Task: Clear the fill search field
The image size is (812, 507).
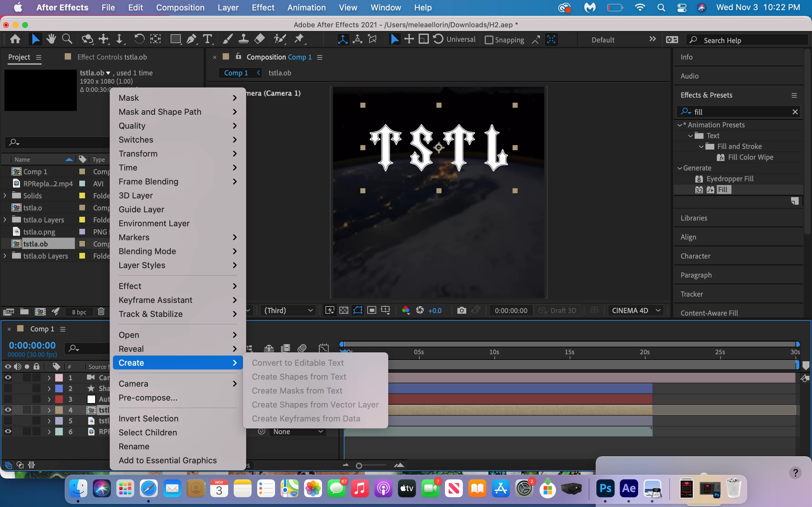Action: click(x=795, y=112)
